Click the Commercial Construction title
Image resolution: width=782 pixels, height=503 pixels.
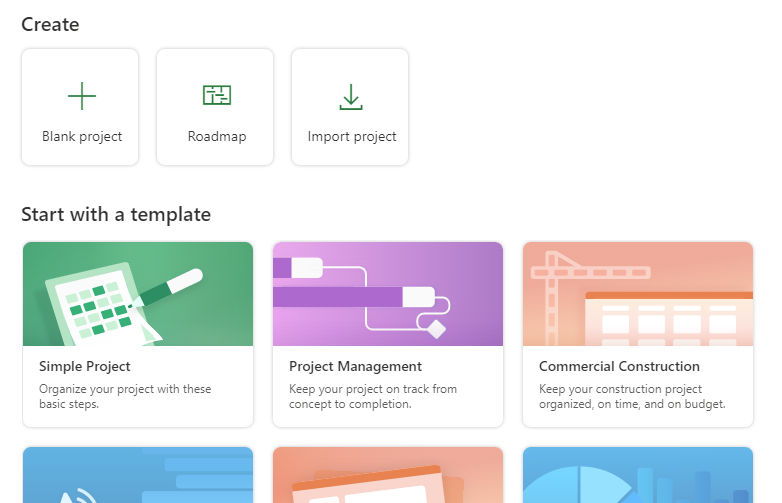pos(619,366)
